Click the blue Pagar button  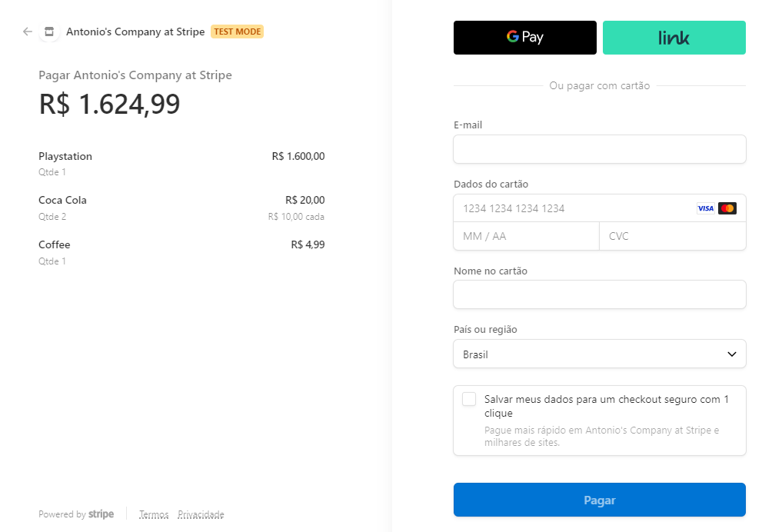pyautogui.click(x=599, y=500)
